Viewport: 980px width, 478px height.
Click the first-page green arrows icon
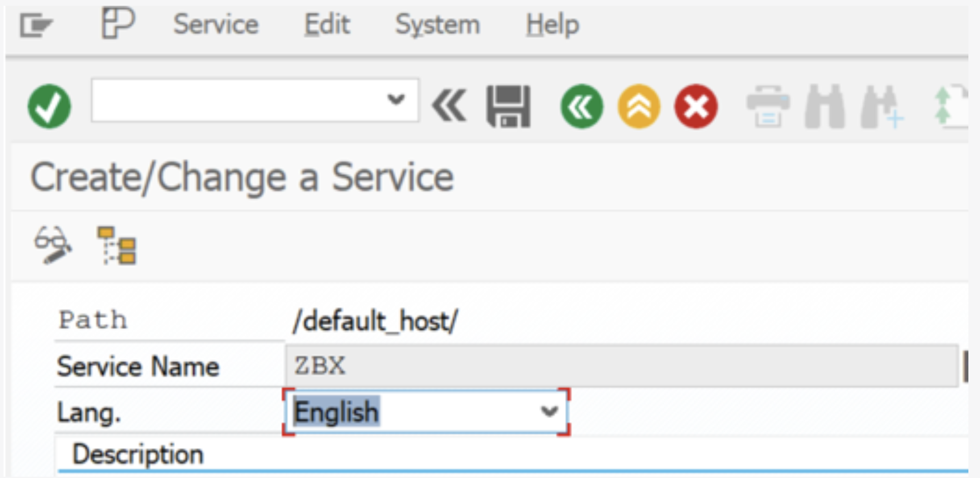pyautogui.click(x=951, y=107)
